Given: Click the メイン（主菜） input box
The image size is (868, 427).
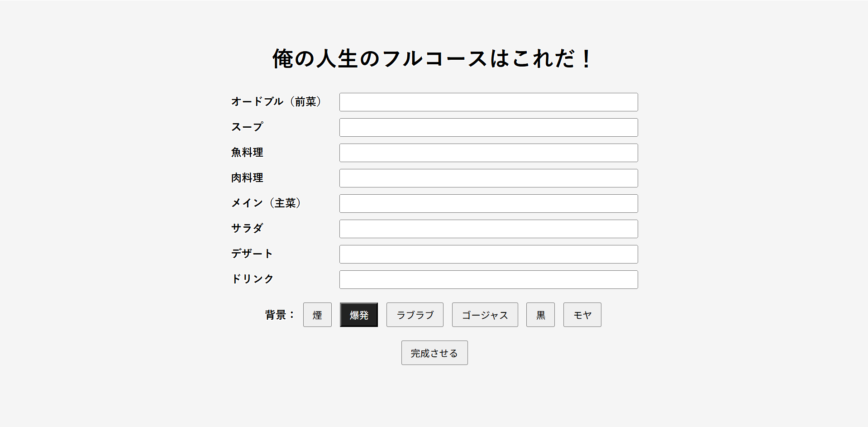Looking at the screenshot, I should pos(488,203).
